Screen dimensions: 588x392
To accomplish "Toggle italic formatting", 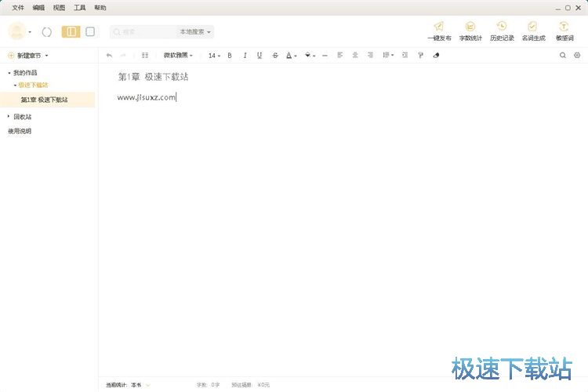I will tap(245, 56).
